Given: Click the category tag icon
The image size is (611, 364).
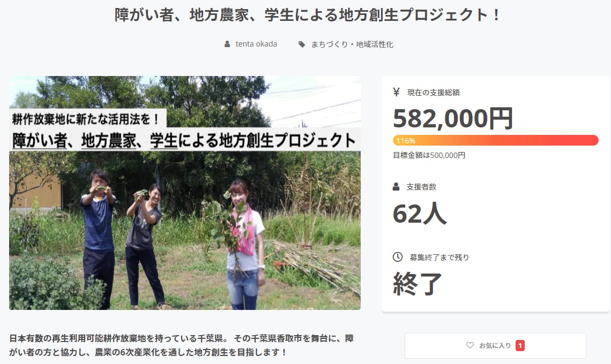Looking at the screenshot, I should point(302,44).
